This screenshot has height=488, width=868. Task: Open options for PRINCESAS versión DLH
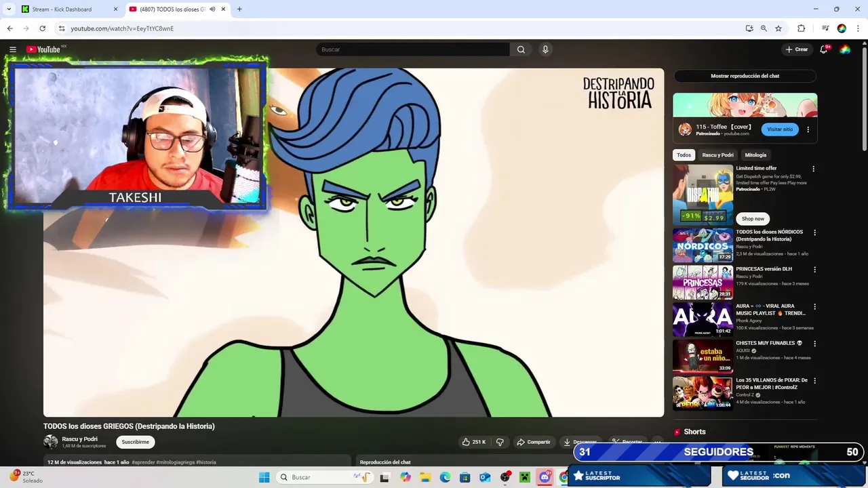coord(814,270)
